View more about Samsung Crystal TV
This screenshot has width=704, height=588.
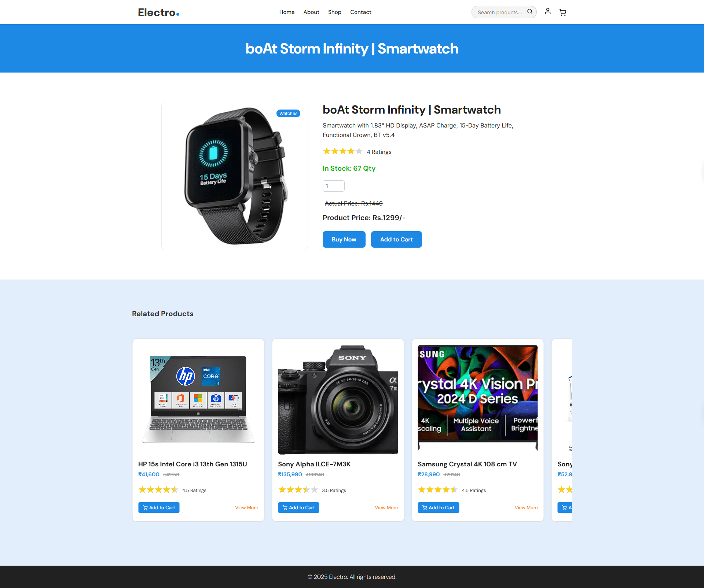(526, 508)
